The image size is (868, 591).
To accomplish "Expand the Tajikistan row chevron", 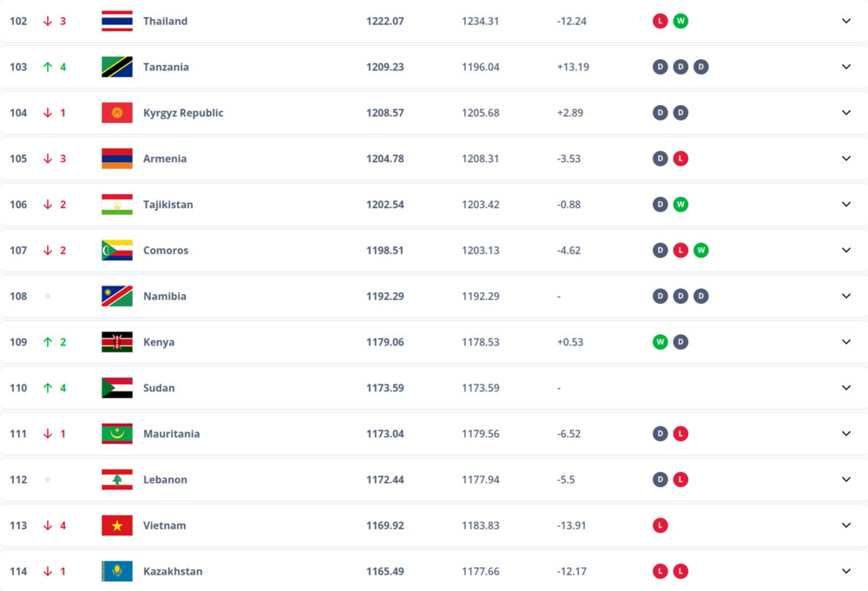I will tap(845, 204).
